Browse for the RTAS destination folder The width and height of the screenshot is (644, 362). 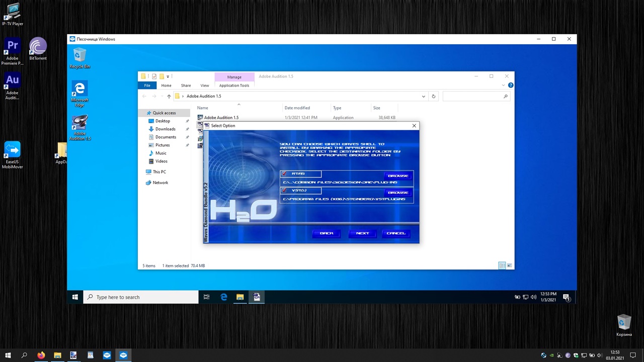click(398, 176)
